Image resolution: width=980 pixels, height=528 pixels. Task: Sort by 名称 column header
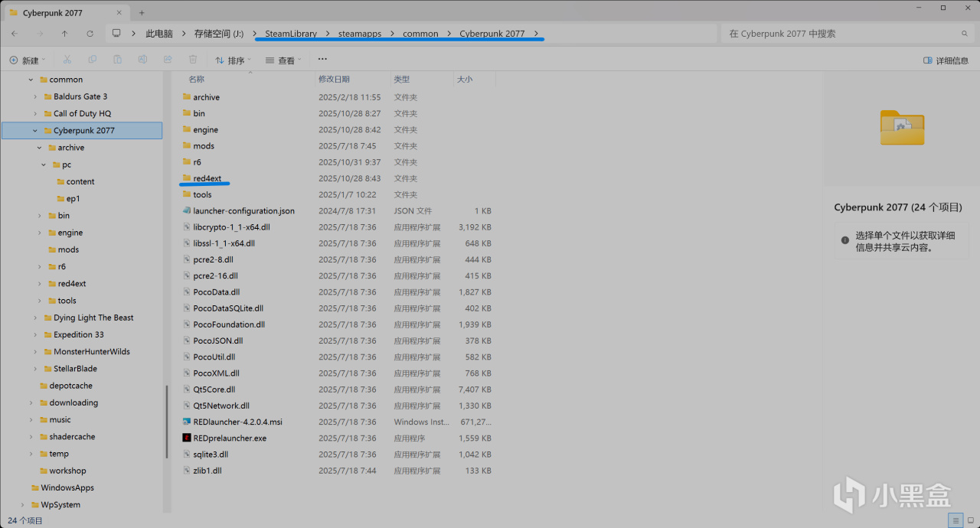(197, 79)
